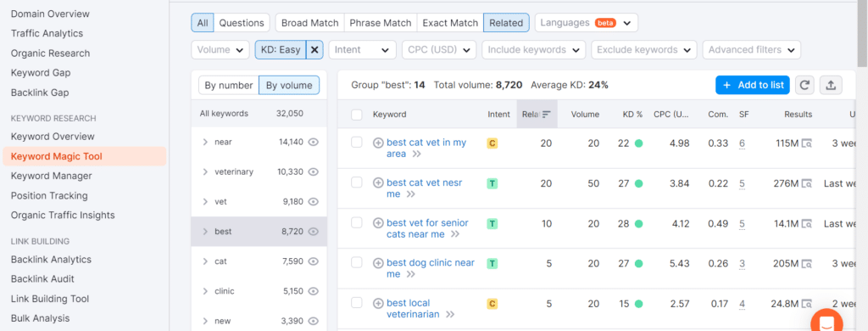Select the All keywords 32,050 row
The height and width of the screenshot is (331, 868).
coord(259,114)
